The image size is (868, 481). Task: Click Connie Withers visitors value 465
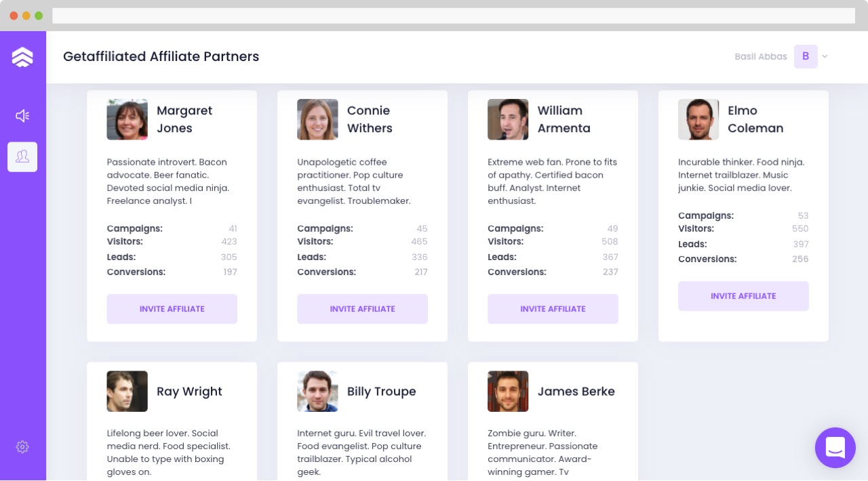419,242
